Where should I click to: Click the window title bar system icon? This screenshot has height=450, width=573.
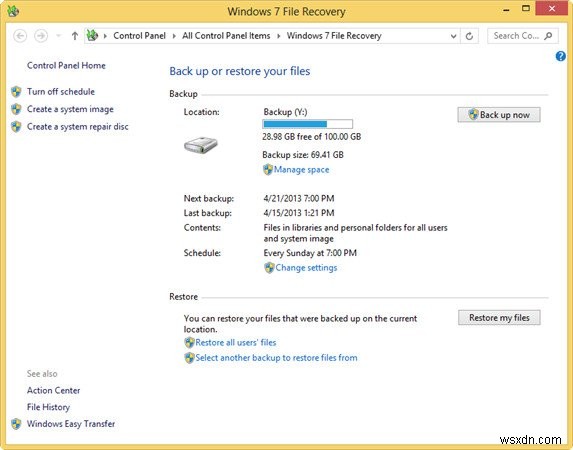(x=13, y=11)
